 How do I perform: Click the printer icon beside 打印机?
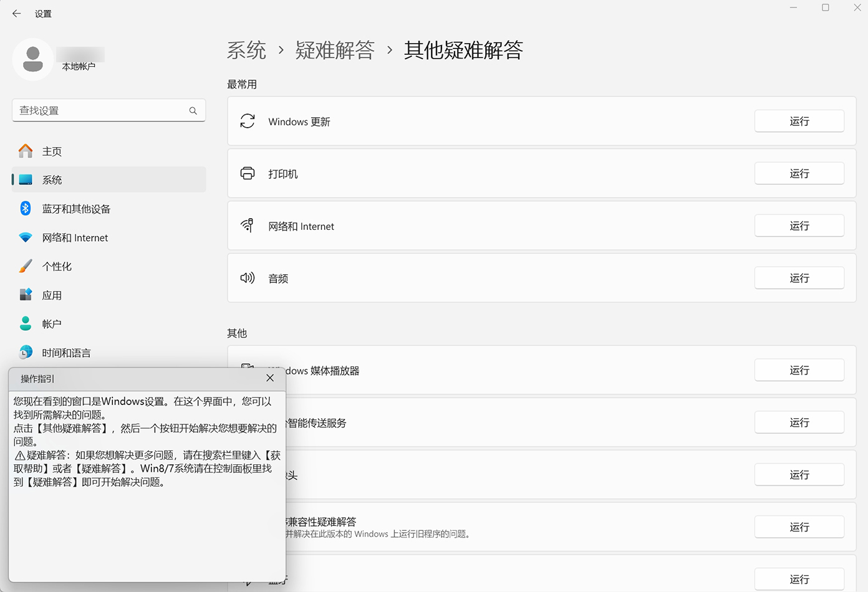[248, 173]
